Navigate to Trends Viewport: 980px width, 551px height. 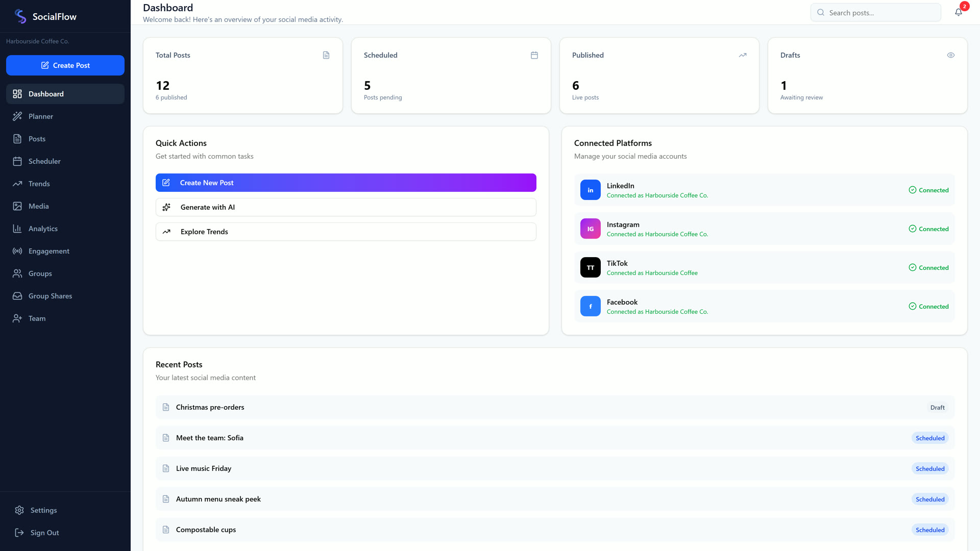pyautogui.click(x=65, y=184)
